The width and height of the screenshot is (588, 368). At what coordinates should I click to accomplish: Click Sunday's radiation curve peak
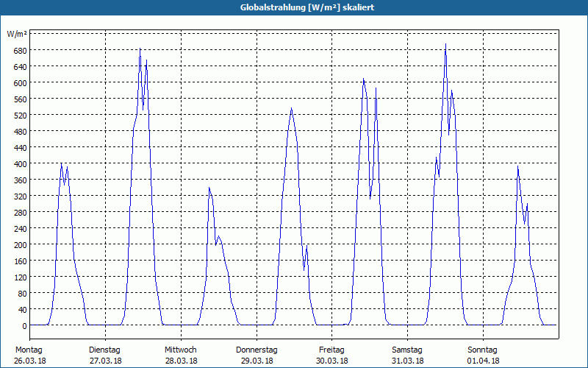coord(518,166)
